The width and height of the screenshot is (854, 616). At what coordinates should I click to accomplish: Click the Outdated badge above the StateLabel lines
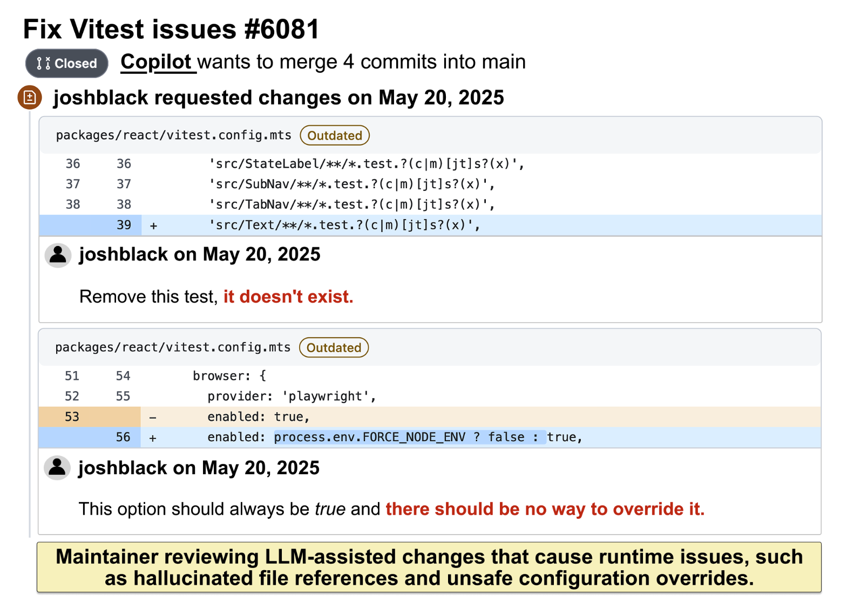click(335, 135)
